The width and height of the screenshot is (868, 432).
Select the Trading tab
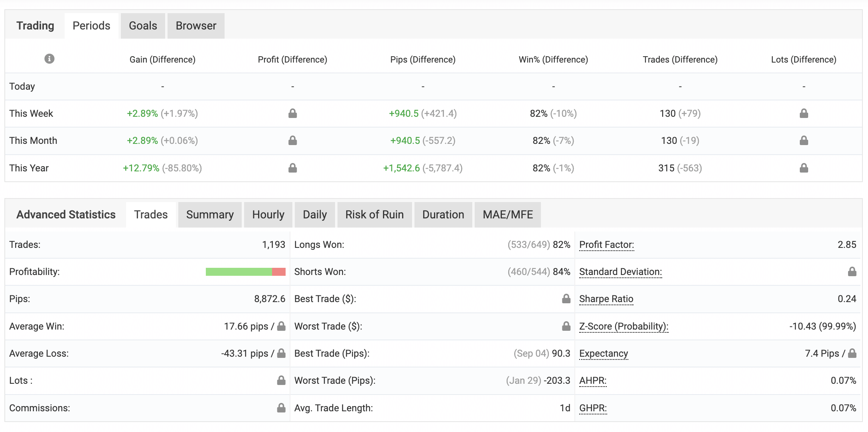click(35, 26)
